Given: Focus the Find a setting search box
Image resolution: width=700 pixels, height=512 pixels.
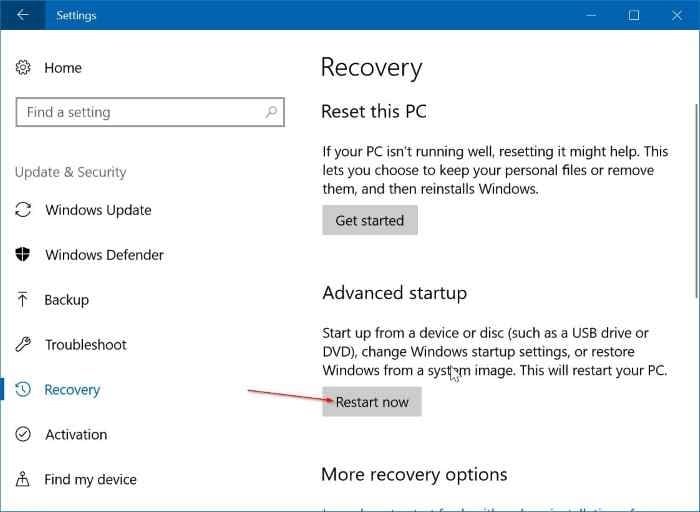Looking at the screenshot, I should (150, 112).
